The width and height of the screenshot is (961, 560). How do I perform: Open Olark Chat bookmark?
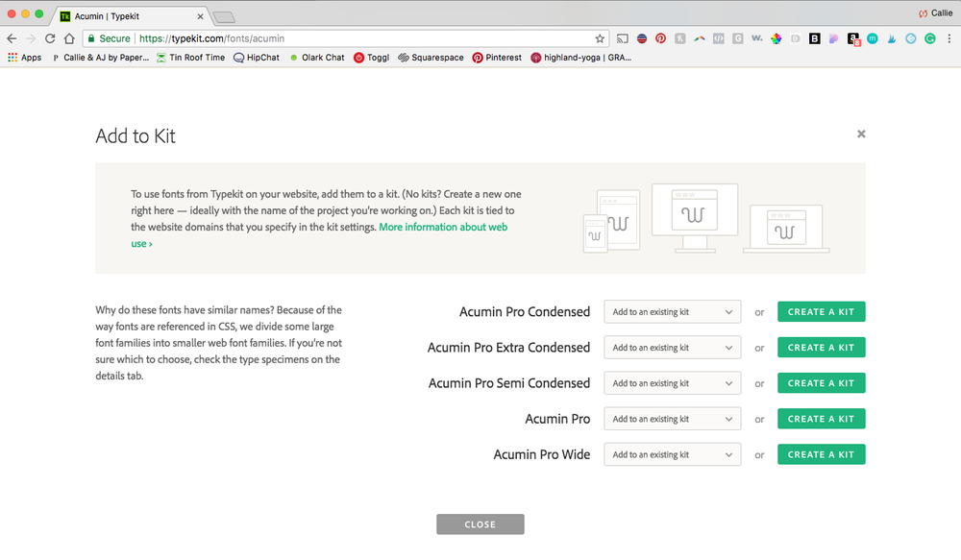(317, 58)
